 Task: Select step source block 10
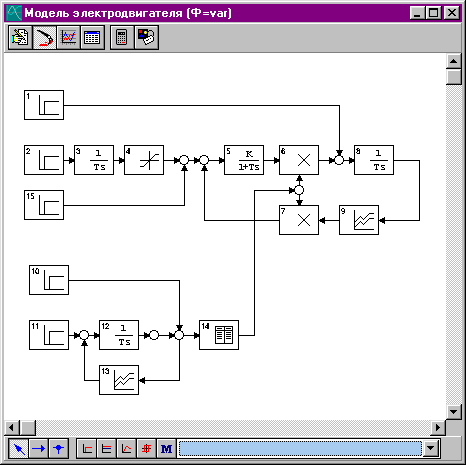(x=49, y=280)
